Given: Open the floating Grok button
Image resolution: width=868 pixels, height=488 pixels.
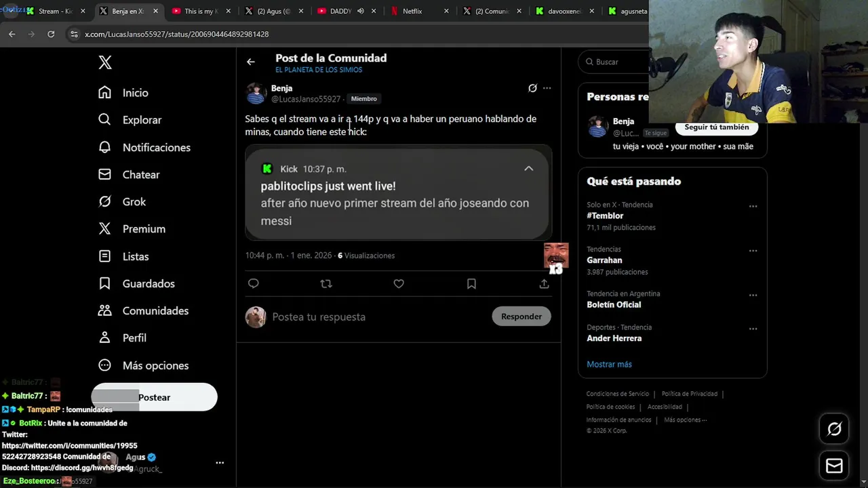Looking at the screenshot, I should coord(834,429).
